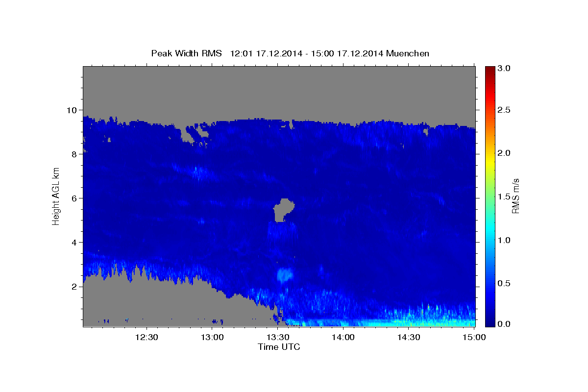Click the Height AGL km axis label

(x=56, y=196)
